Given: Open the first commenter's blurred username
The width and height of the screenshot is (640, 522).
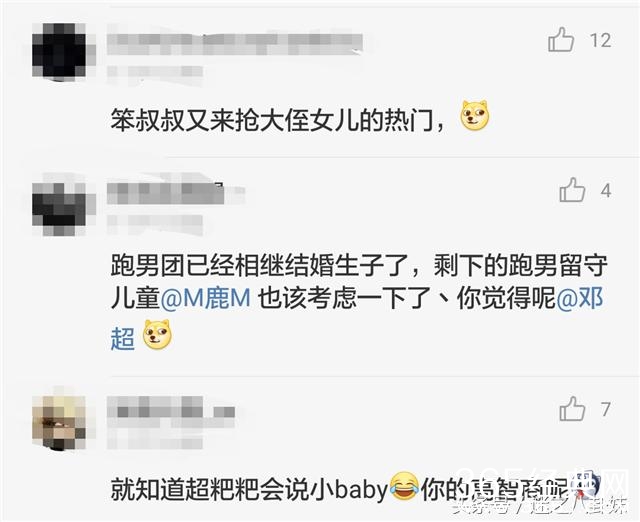Looking at the screenshot, I should pyautogui.click(x=235, y=44).
